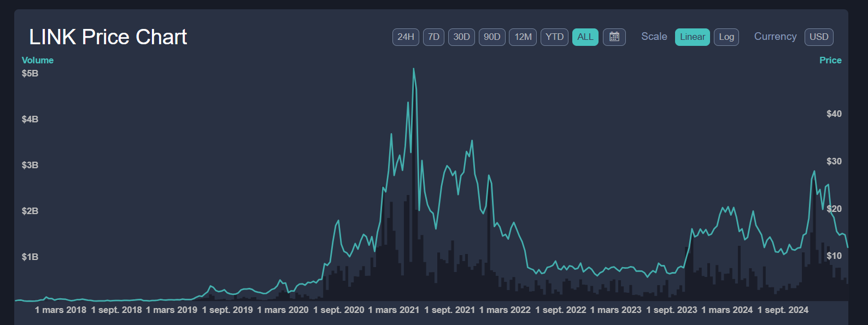
Task: Click the $10 price tick
Action: 834,256
